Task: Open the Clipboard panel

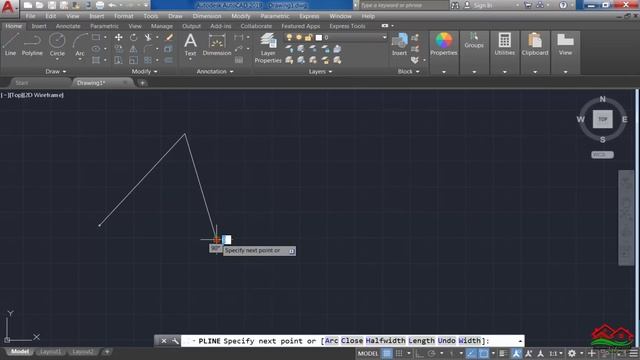Action: pyautogui.click(x=535, y=44)
